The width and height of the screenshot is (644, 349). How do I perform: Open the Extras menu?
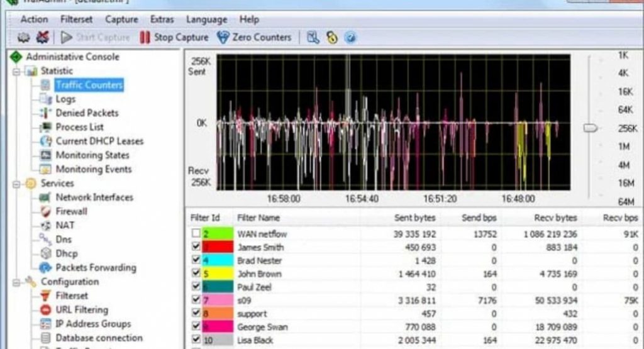click(163, 19)
